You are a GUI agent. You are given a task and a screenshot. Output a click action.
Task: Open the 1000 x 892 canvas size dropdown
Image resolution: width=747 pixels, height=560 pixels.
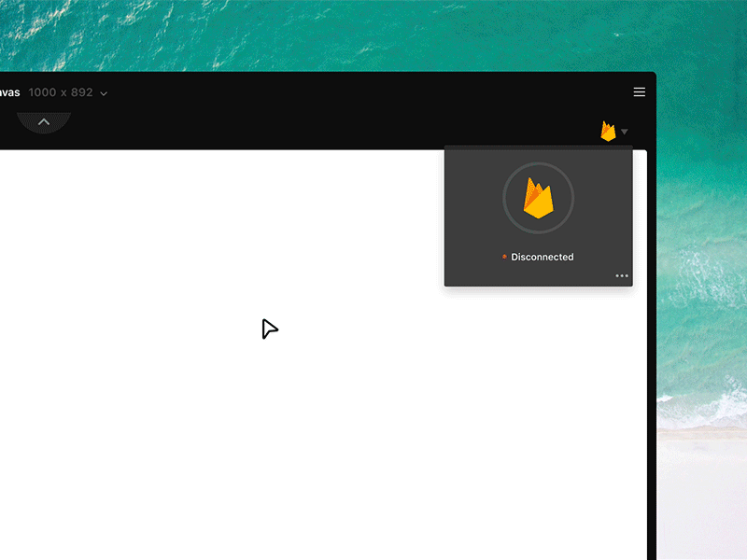point(67,92)
